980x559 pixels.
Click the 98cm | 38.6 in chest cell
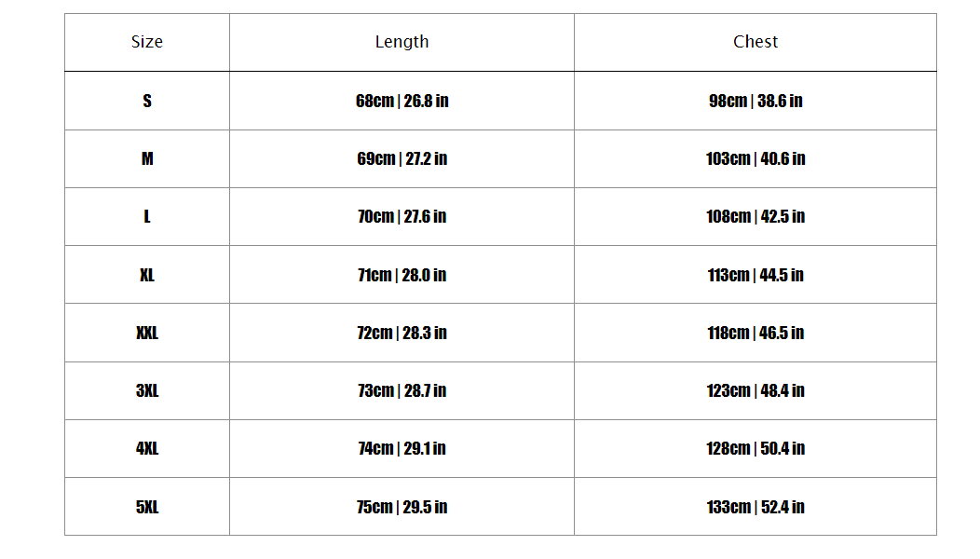tap(755, 101)
